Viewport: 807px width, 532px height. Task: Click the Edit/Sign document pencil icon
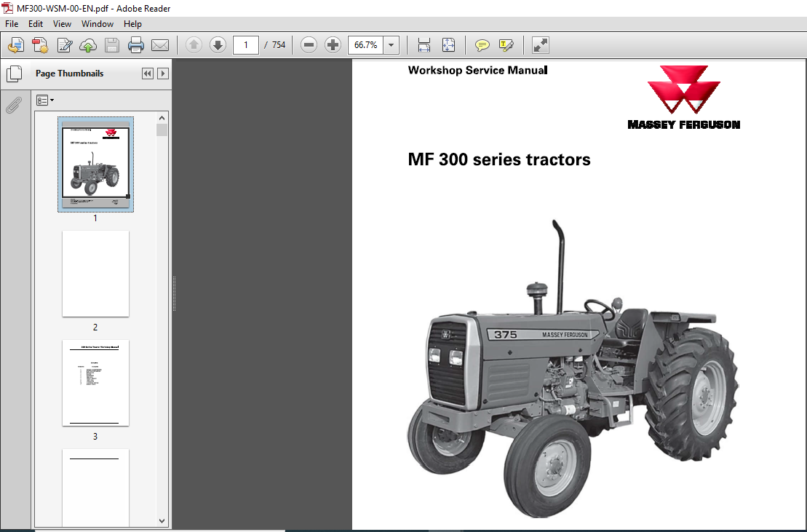pyautogui.click(x=64, y=45)
